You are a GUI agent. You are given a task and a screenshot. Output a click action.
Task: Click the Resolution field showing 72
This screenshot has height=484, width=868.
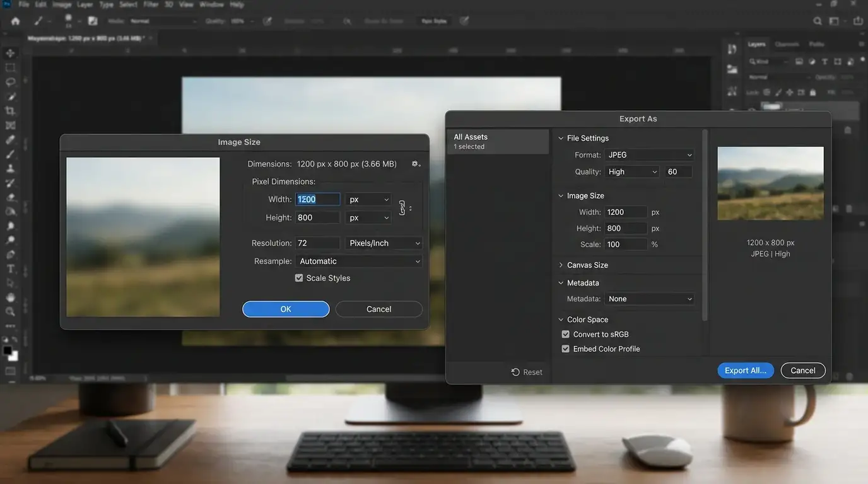tap(317, 243)
